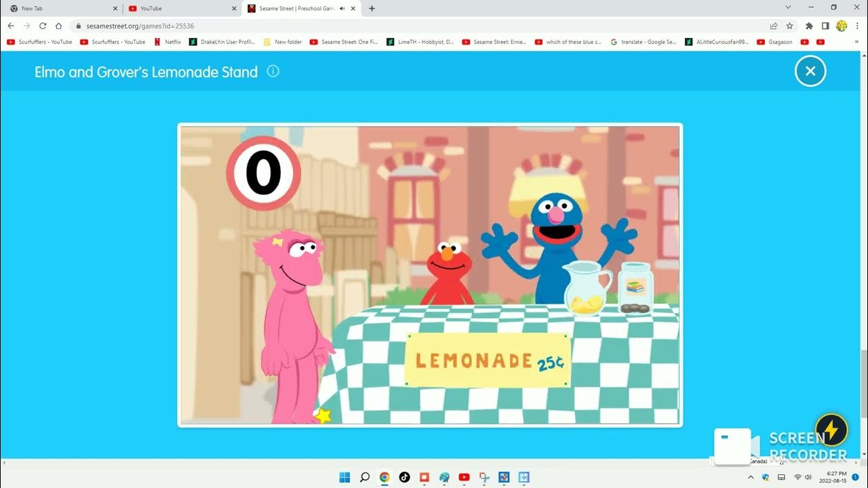Click Grover waving his arms
The height and width of the screenshot is (488, 868).
(x=557, y=247)
